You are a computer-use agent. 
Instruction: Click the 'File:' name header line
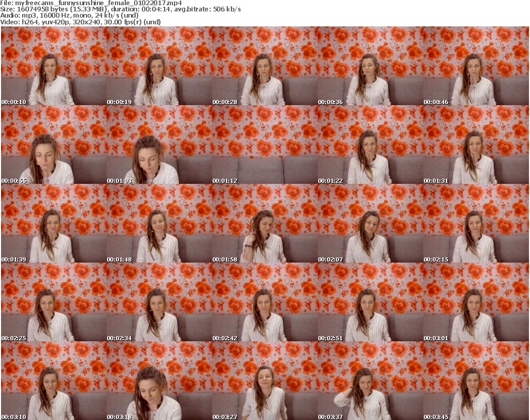(x=91, y=3)
